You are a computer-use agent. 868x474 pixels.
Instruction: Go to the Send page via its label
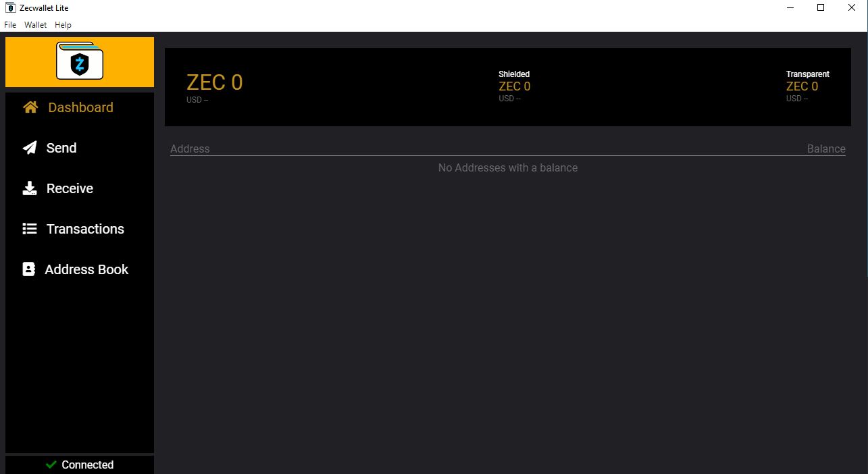click(61, 148)
